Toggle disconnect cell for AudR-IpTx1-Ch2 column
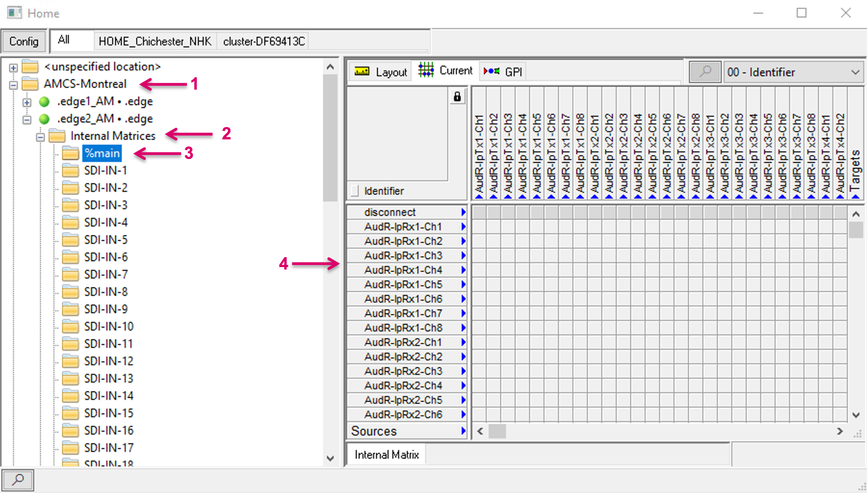868x493 pixels. pos(493,212)
